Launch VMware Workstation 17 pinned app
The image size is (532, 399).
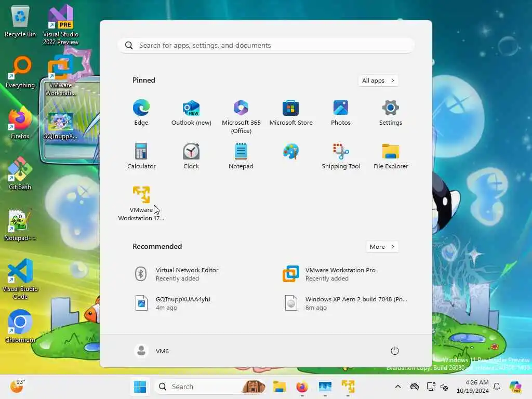point(141,204)
